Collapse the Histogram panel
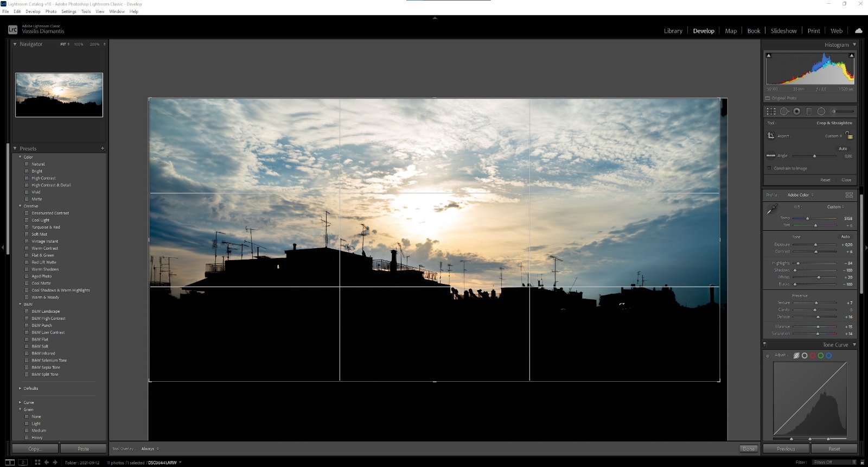The image size is (868, 467). (x=854, y=45)
